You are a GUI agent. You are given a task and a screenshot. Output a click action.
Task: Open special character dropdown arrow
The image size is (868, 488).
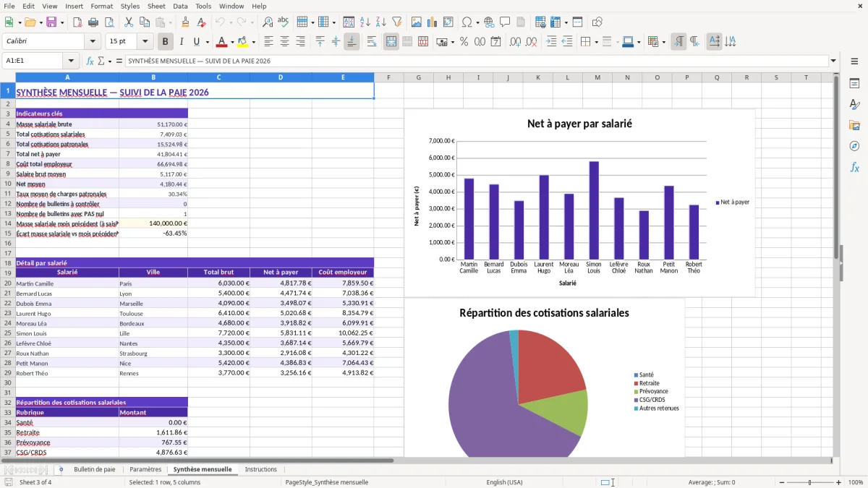(x=477, y=22)
